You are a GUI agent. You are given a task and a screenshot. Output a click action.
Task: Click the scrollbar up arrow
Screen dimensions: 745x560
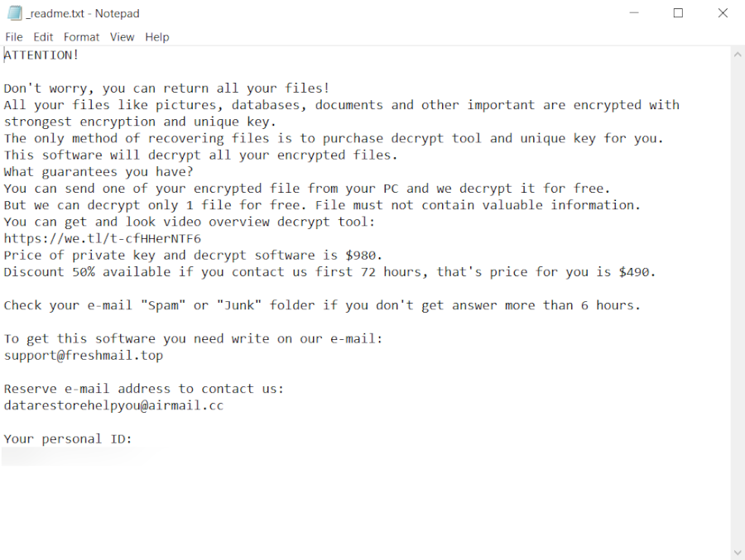[738, 55]
